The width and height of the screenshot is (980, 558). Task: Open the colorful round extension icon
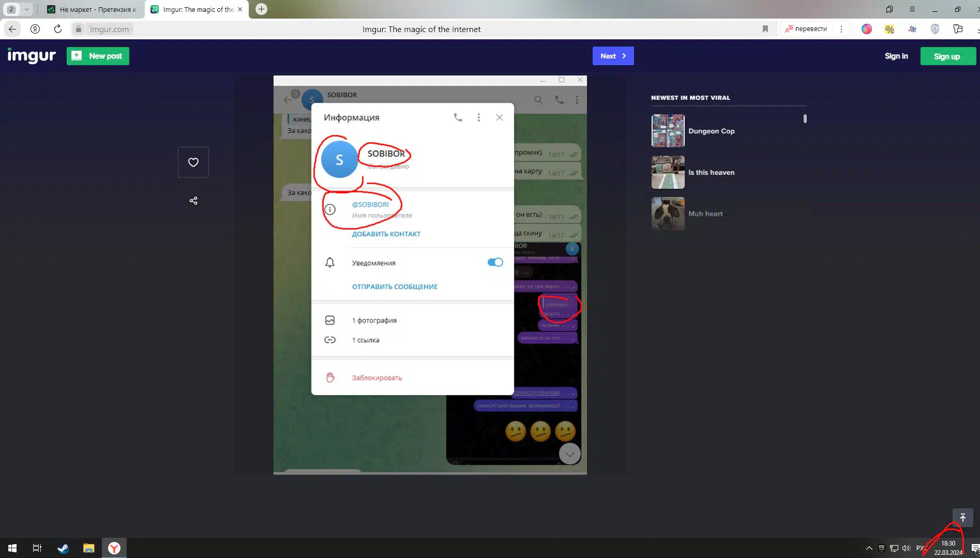pyautogui.click(x=867, y=29)
